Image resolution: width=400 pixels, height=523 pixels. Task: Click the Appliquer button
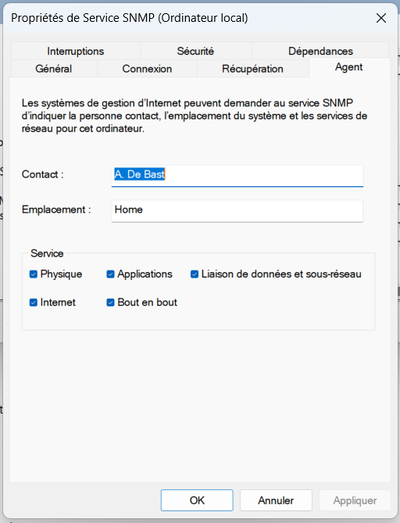[355, 500]
